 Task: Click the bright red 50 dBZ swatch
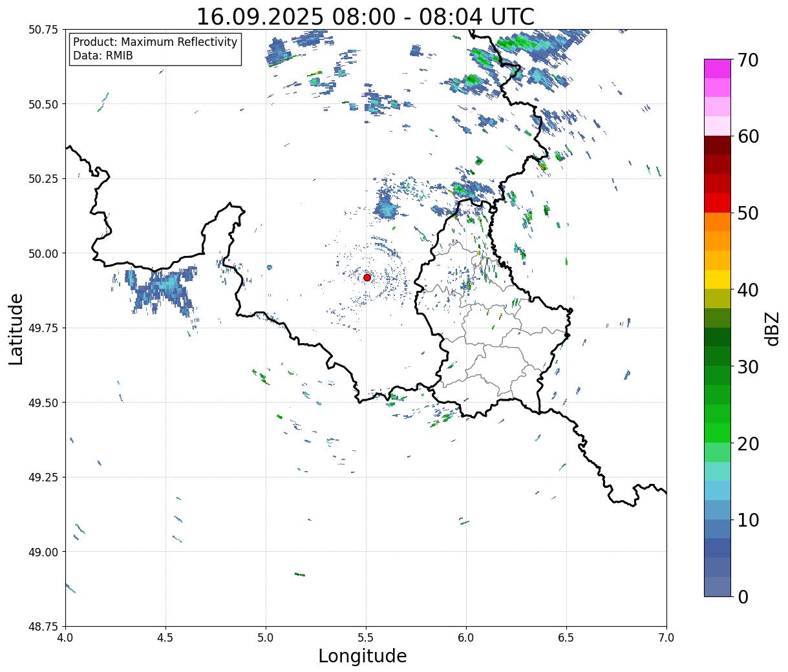[718, 203]
